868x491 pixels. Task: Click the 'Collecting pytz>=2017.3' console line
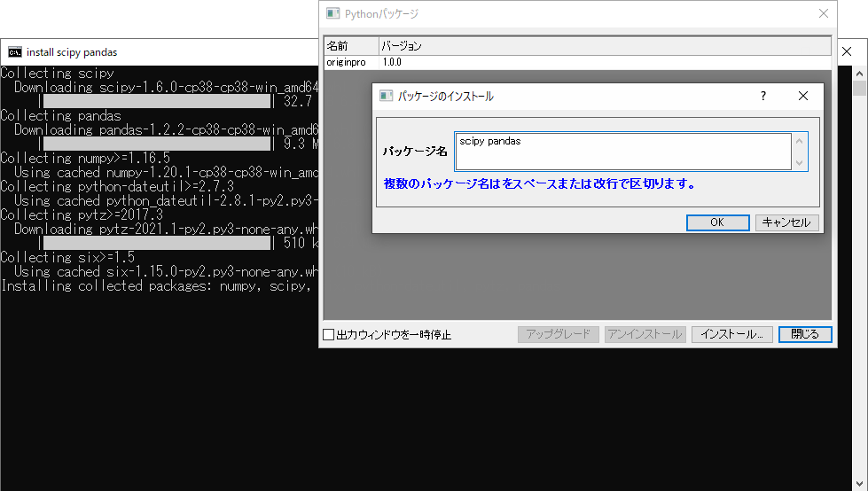pos(82,214)
